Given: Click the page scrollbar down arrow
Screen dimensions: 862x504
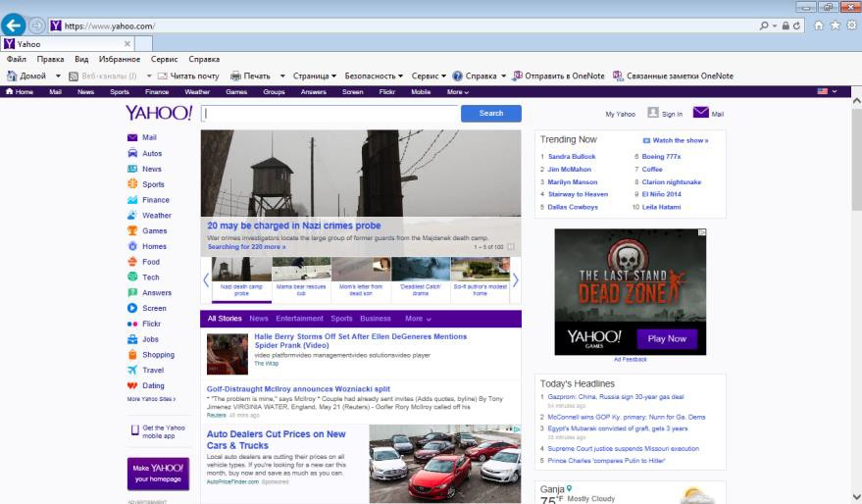Looking at the screenshot, I should coord(856,497).
